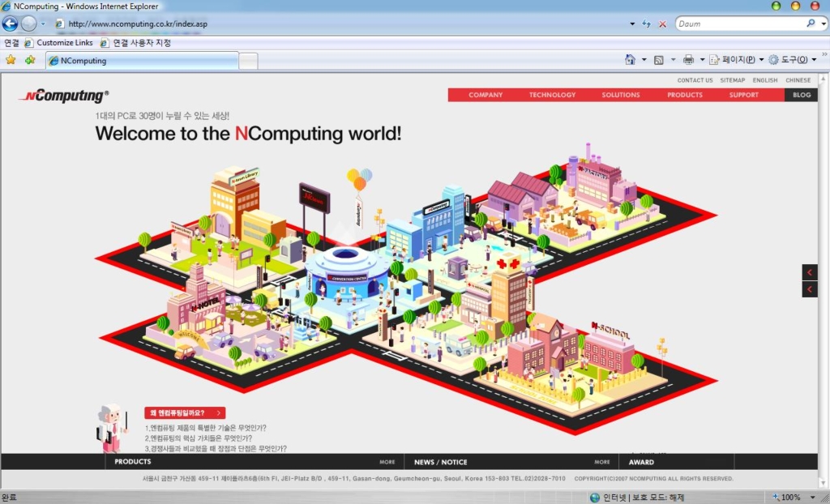Image resolution: width=830 pixels, height=504 pixels.
Task: Click the address bar URL field
Action: click(x=339, y=23)
